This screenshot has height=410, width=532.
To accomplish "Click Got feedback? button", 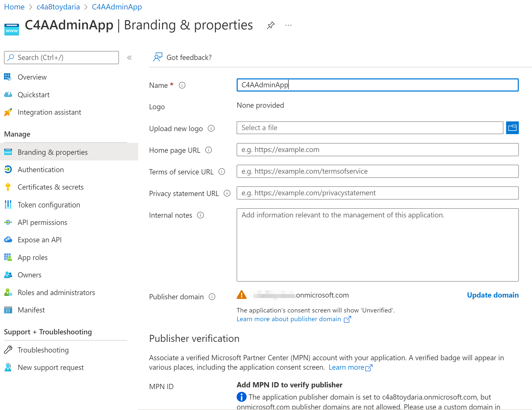I will 183,57.
